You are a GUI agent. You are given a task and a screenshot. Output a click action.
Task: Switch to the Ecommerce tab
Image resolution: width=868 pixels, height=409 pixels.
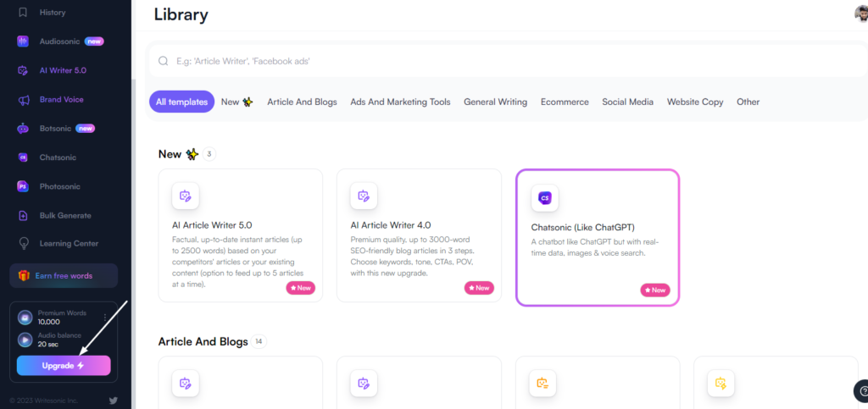point(565,102)
